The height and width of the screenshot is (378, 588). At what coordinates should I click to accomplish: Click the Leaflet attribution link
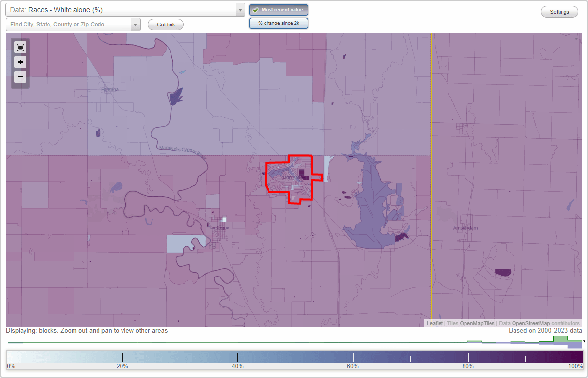click(434, 323)
